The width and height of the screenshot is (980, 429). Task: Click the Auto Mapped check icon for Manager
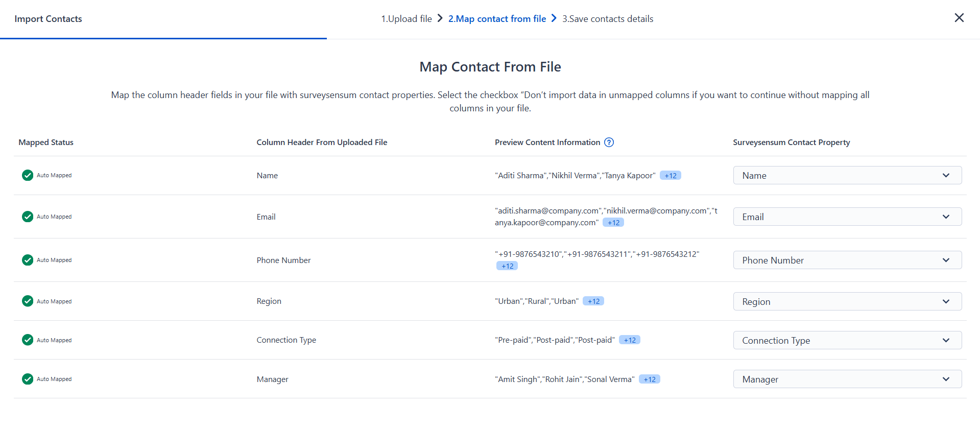pyautogui.click(x=28, y=379)
